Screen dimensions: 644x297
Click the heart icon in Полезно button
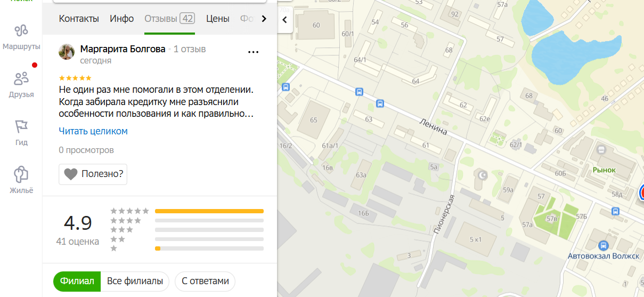coord(70,174)
